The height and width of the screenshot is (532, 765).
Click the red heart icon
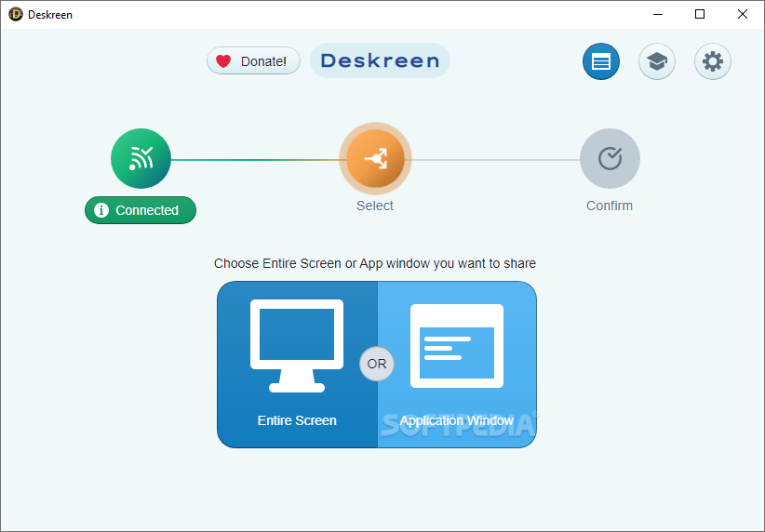coord(223,61)
